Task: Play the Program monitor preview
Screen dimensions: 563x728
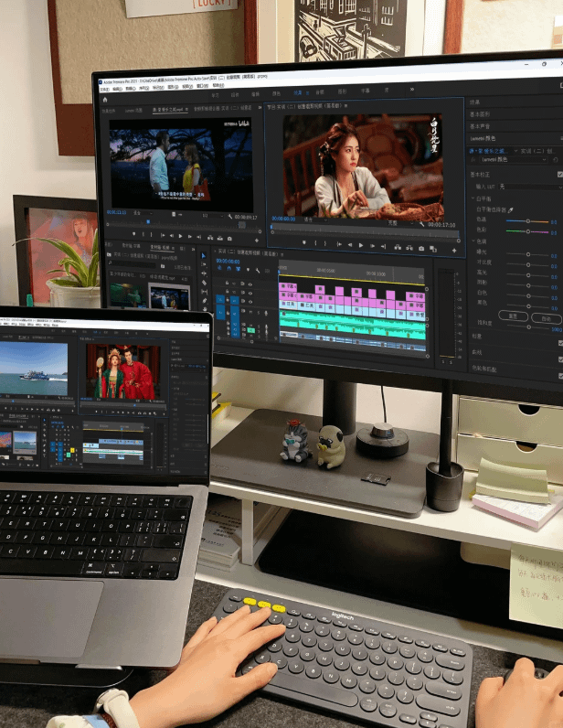Action: (361, 246)
